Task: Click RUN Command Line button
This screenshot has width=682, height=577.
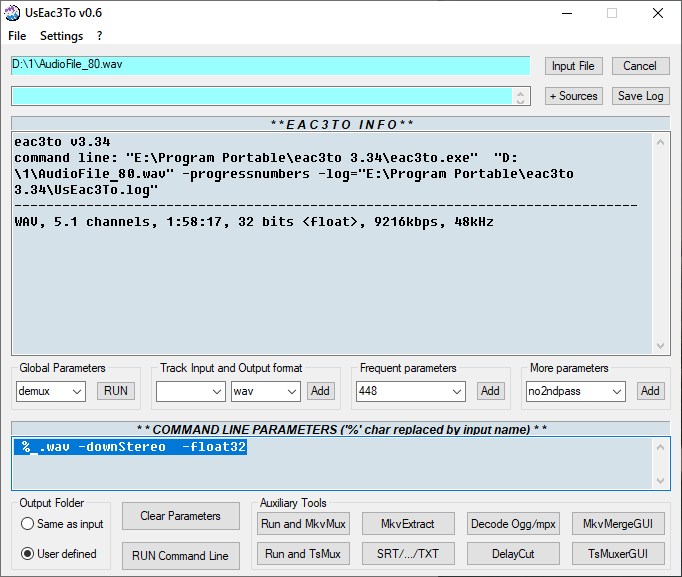Action: [x=181, y=556]
